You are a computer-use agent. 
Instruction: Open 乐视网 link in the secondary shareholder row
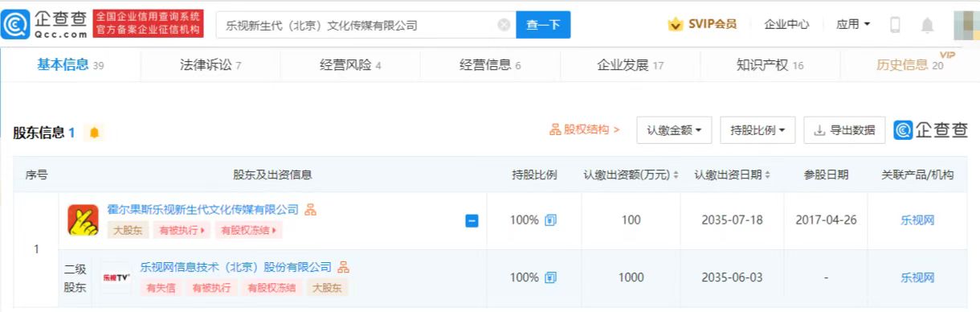pyautogui.click(x=917, y=277)
